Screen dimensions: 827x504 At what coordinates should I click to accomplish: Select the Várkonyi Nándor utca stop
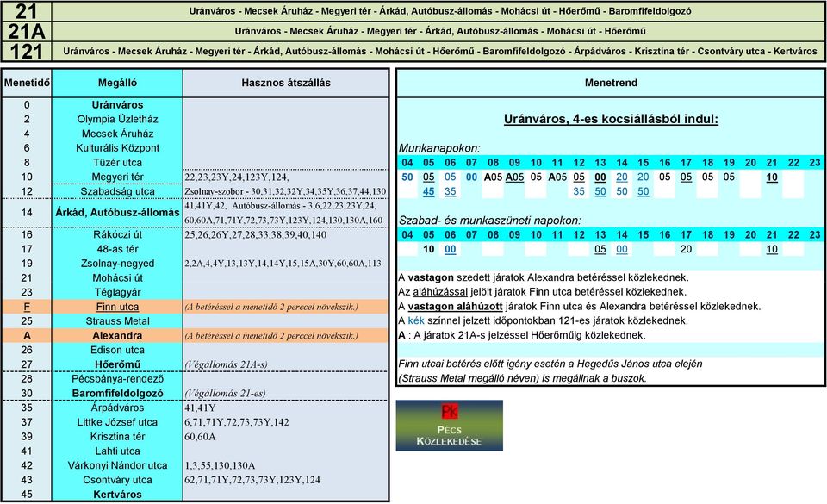click(x=117, y=465)
